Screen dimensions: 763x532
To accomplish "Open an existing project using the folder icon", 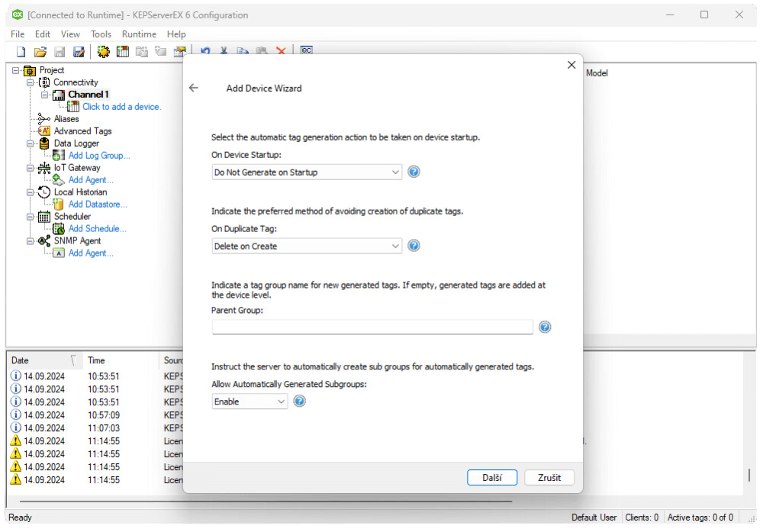I will click(x=40, y=51).
